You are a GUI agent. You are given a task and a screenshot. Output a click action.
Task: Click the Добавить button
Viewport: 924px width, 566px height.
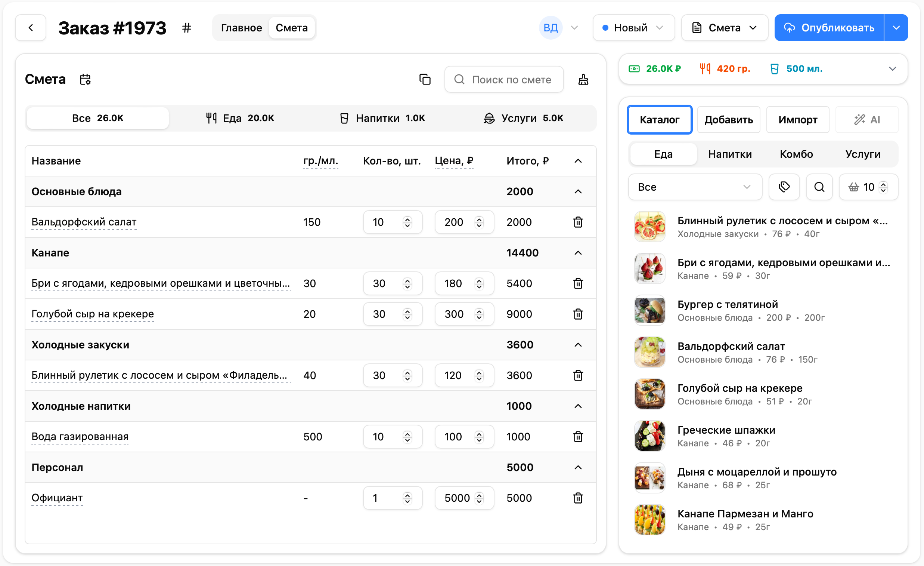pyautogui.click(x=728, y=120)
